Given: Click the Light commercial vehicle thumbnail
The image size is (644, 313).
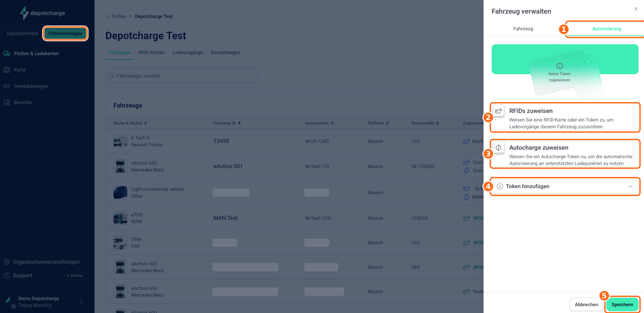Looking at the screenshot, I should point(120,193).
